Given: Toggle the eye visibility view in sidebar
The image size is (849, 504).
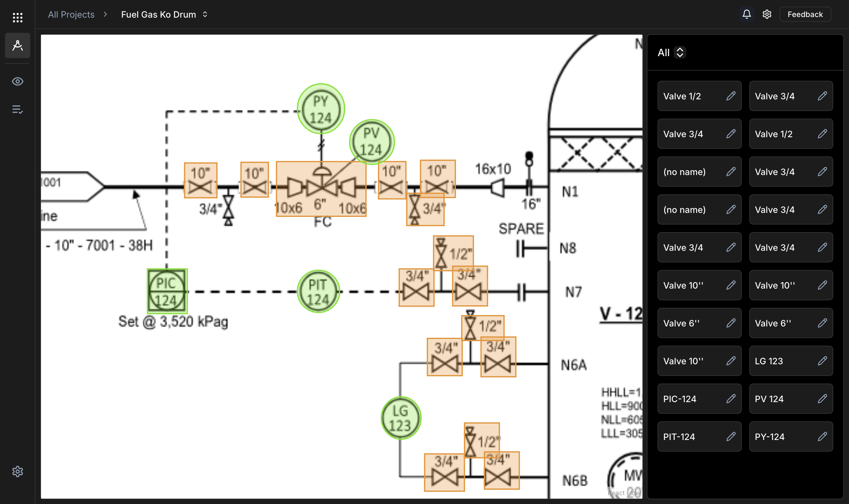Looking at the screenshot, I should pos(17,81).
